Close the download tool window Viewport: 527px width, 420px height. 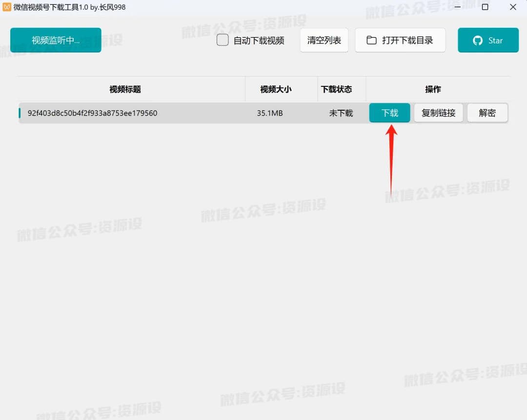click(x=513, y=7)
